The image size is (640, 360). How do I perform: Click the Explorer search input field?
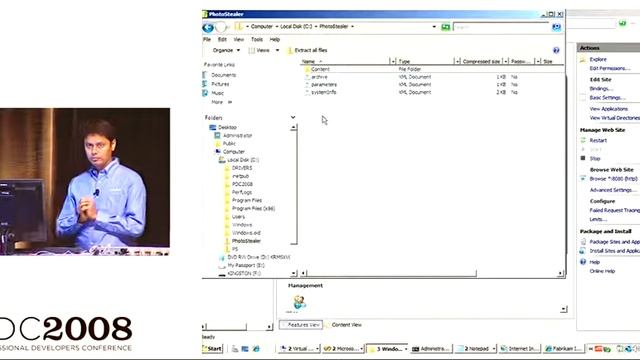[x=502, y=27]
